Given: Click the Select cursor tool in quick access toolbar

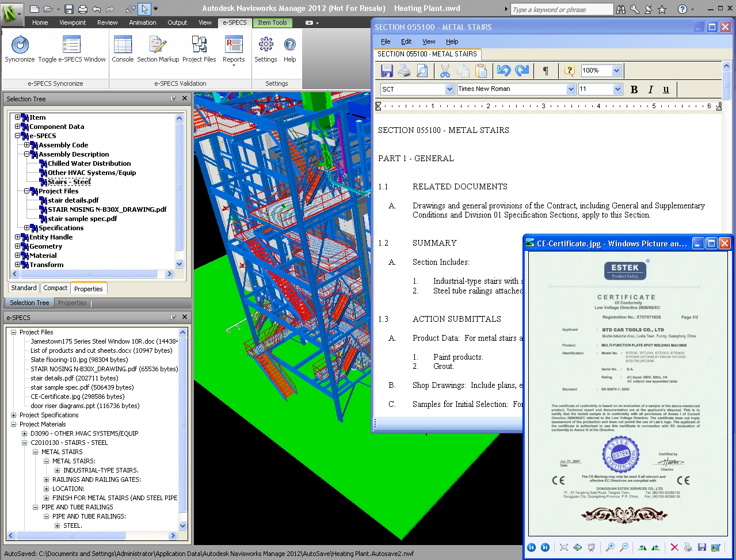Looking at the screenshot, I should pos(144,9).
